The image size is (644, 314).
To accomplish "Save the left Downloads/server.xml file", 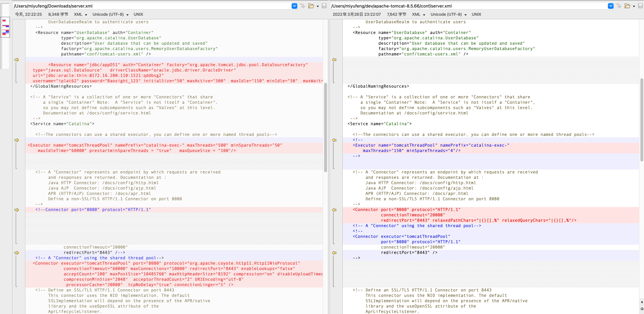I will click(324, 6).
